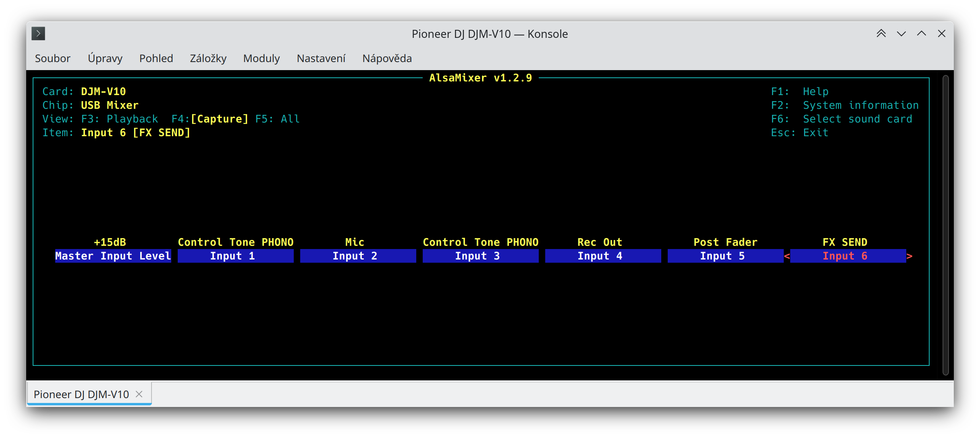Click the F2: System information hint
980x438 pixels.
pyautogui.click(x=845, y=105)
